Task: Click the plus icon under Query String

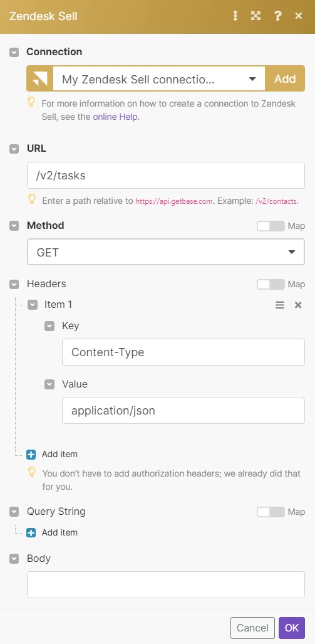Action: (x=31, y=533)
